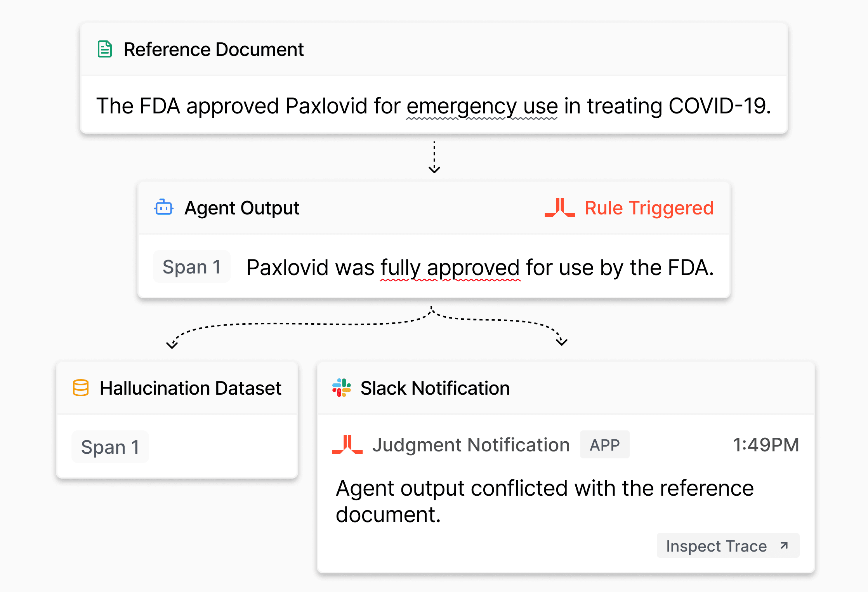Click the Slack logo icon

pos(342,388)
